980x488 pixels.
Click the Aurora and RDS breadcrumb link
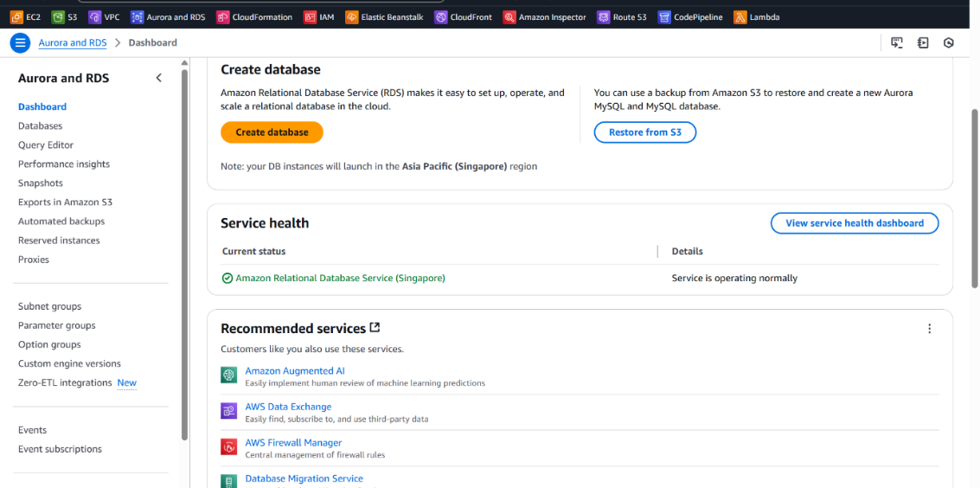coord(73,42)
